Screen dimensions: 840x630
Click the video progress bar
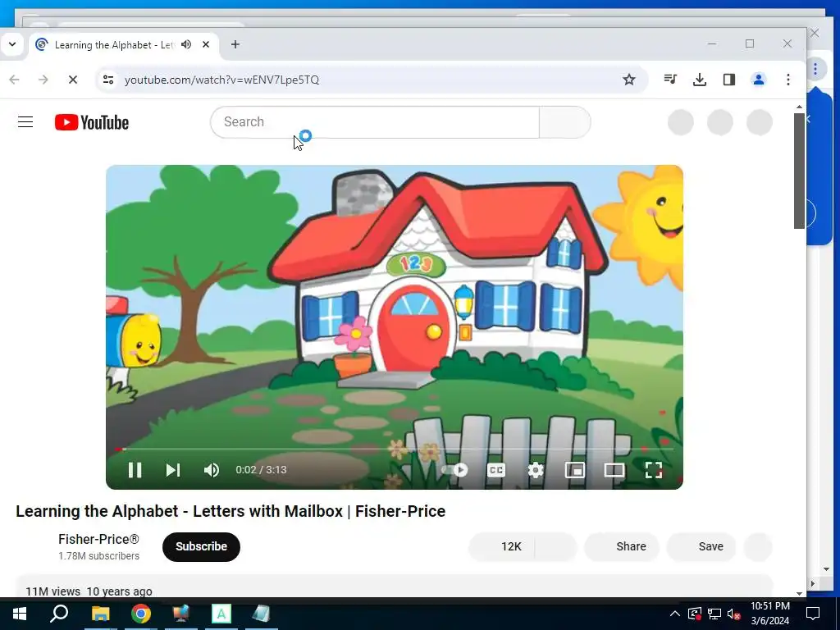point(395,449)
